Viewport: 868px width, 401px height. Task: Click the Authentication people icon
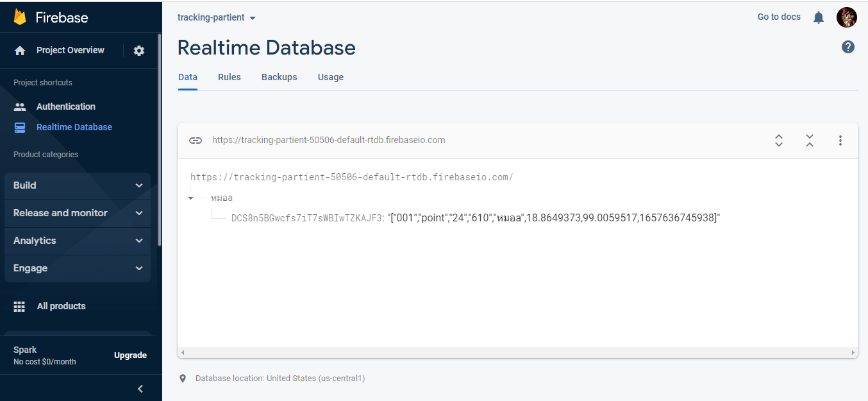[x=20, y=107]
